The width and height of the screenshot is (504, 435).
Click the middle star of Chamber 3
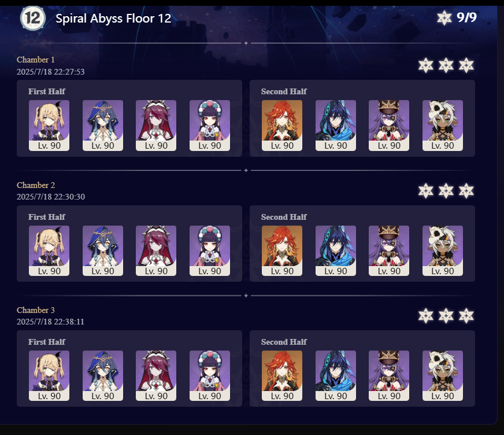pyautogui.click(x=446, y=316)
